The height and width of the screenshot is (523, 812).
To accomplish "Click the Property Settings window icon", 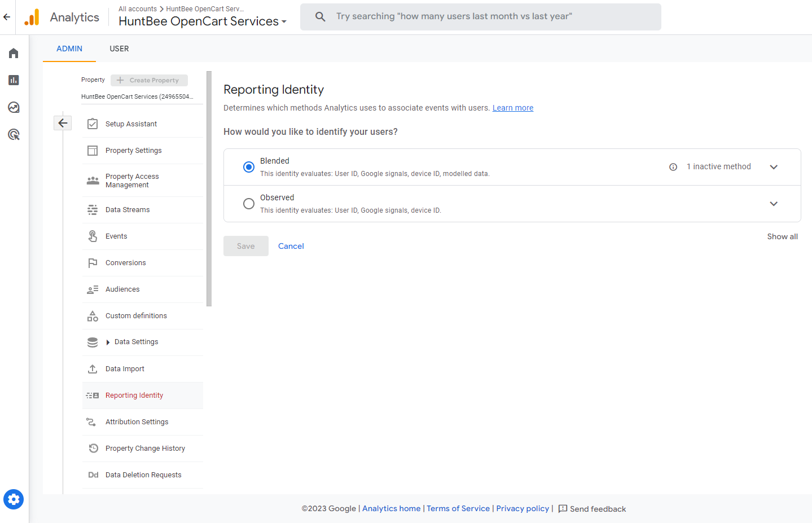I will point(93,151).
